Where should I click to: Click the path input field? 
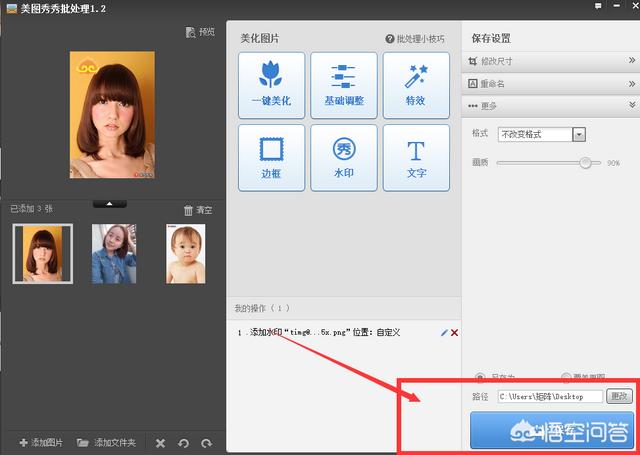coord(550,396)
